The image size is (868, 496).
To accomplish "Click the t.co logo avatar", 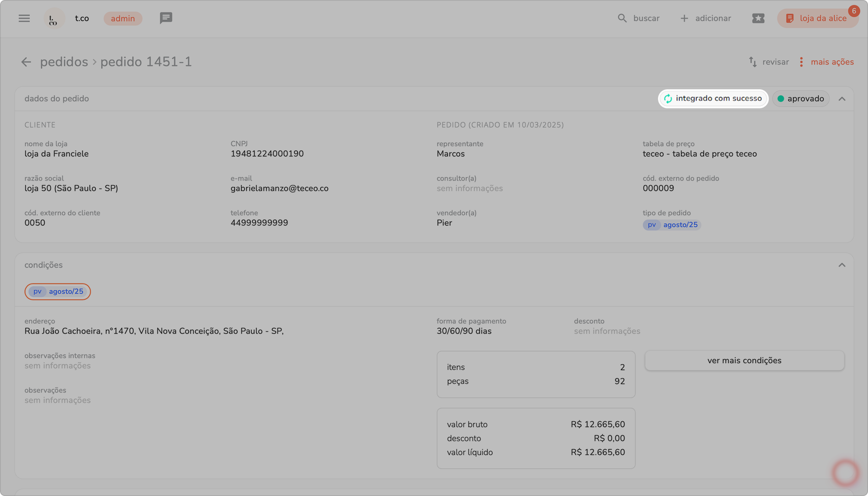I will tap(53, 19).
